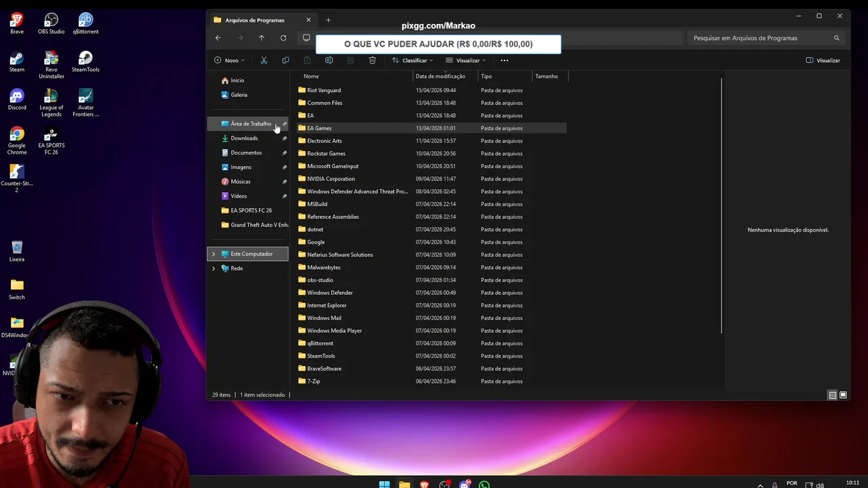Screen dimensions: 868x488
Task: Select the 7-Zip folder
Action: (313, 381)
